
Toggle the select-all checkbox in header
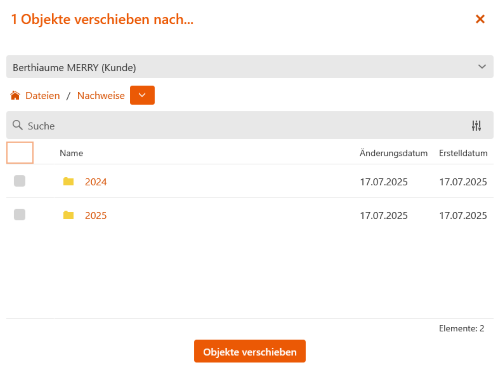coord(20,153)
